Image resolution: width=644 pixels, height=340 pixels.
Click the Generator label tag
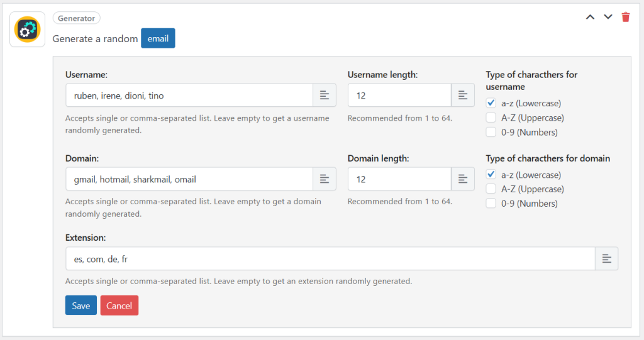click(76, 19)
